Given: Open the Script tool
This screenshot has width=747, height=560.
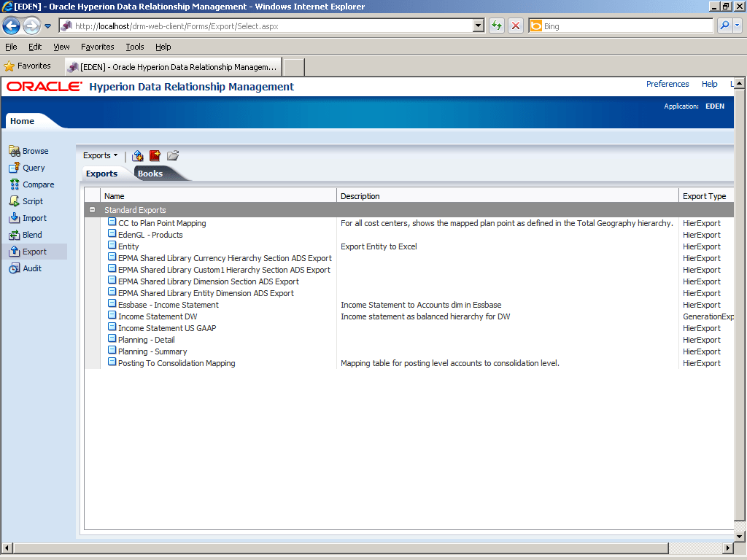Looking at the screenshot, I should click(30, 201).
